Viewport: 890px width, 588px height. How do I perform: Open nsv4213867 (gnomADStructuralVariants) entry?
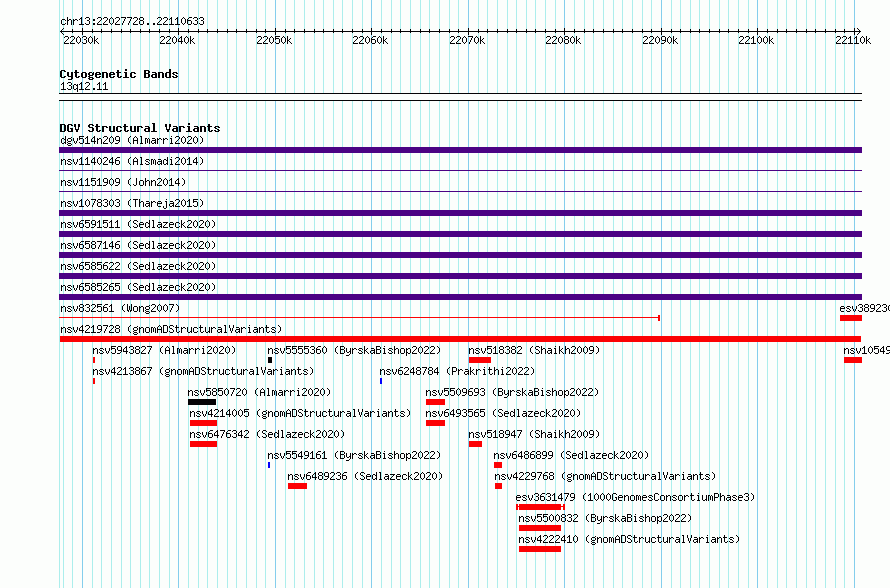click(203, 371)
